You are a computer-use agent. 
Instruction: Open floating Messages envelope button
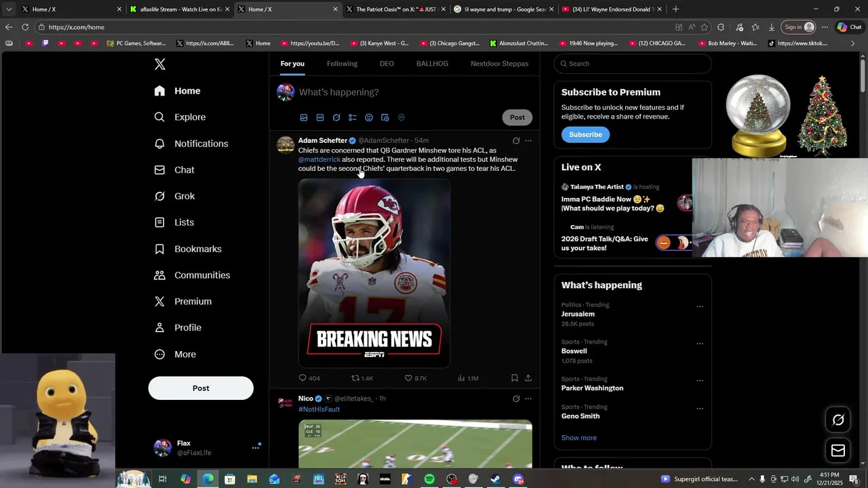838,451
